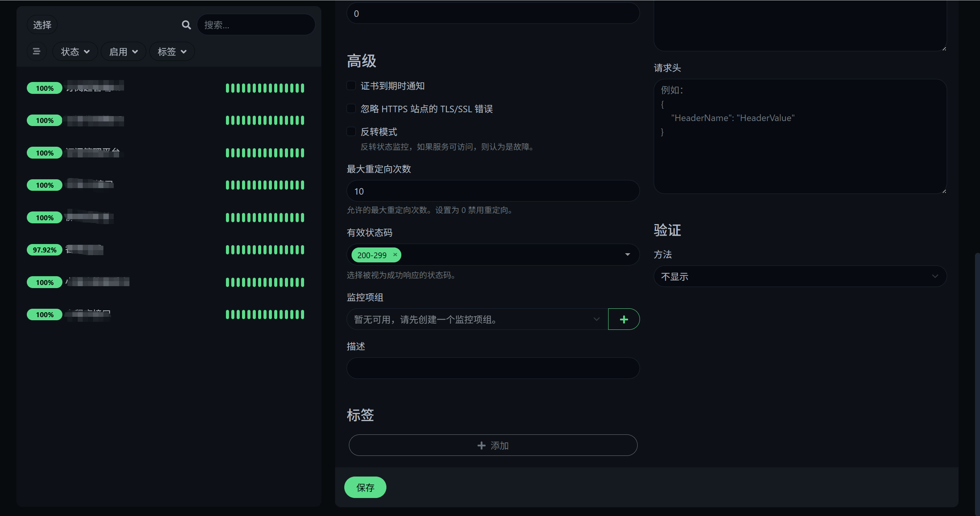Open the 状态 filter dropdown
Screen dimensions: 980x516
[x=75, y=51]
